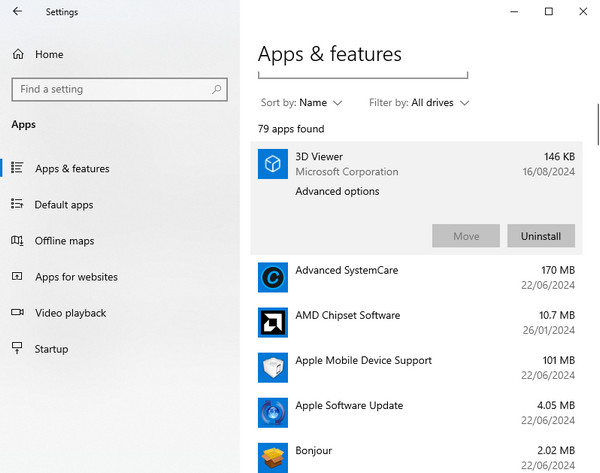This screenshot has height=473, width=600.
Task: Click the 2.02 MB size value
Action: (x=556, y=451)
